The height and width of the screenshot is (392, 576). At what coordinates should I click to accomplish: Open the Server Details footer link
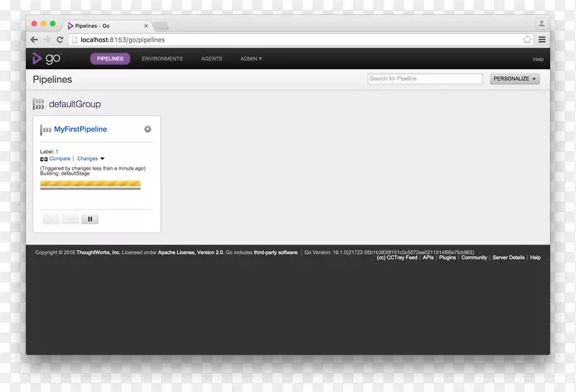point(508,257)
